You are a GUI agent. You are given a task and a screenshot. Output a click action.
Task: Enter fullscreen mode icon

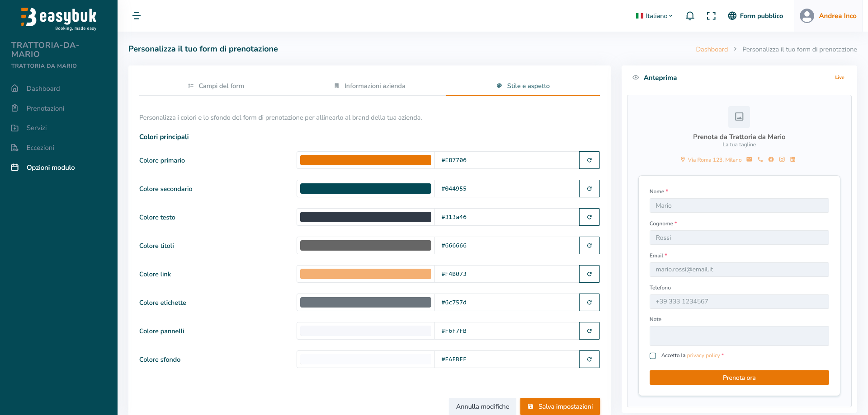click(x=711, y=16)
